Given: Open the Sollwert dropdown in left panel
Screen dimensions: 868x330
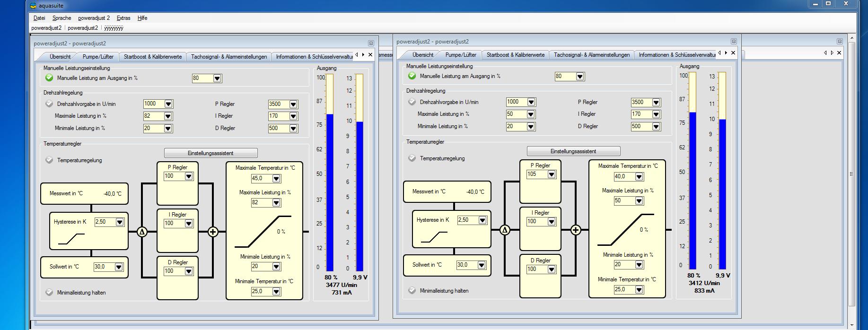Looking at the screenshot, I should pos(119,267).
